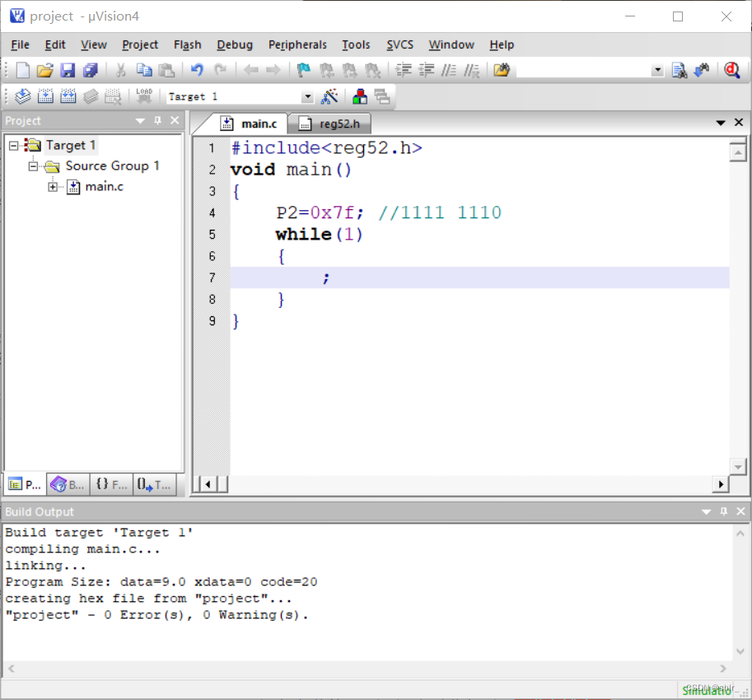Click the LOAD download to flash icon
Screen dimensions: 752x700
[144, 96]
